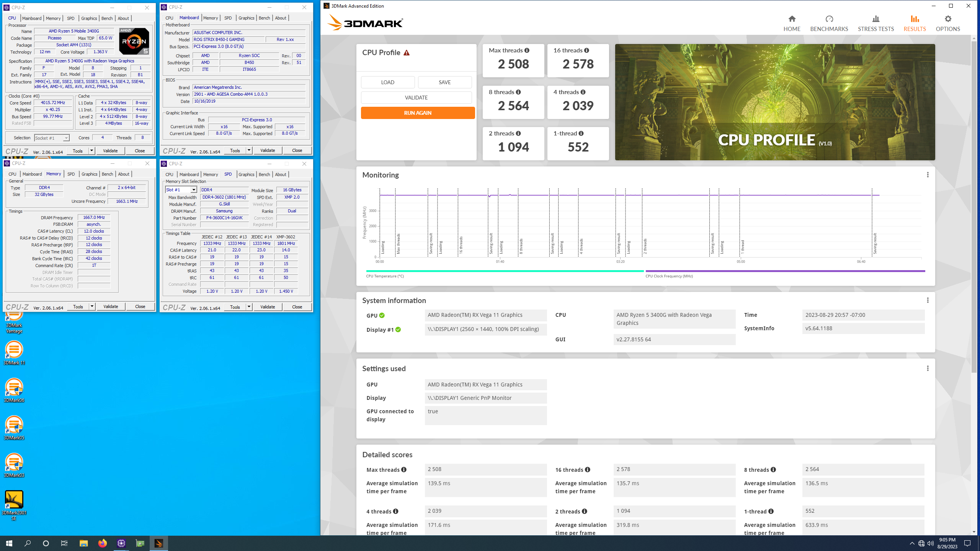The height and width of the screenshot is (551, 980).
Task: Expand Tools dropdown arrow in CPU-Z Mainboard window
Action: (x=249, y=150)
